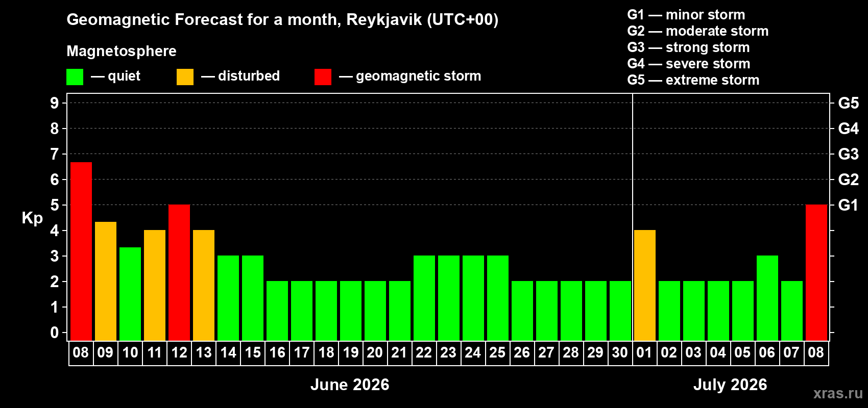Click the green bar for June 18
This screenshot has width=868, height=408.
click(326, 311)
